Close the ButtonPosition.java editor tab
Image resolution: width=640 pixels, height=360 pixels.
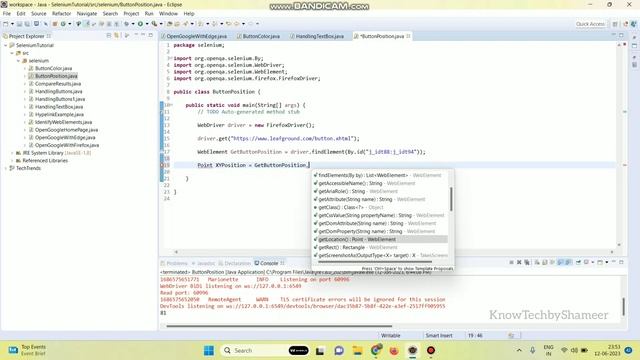tap(408, 36)
